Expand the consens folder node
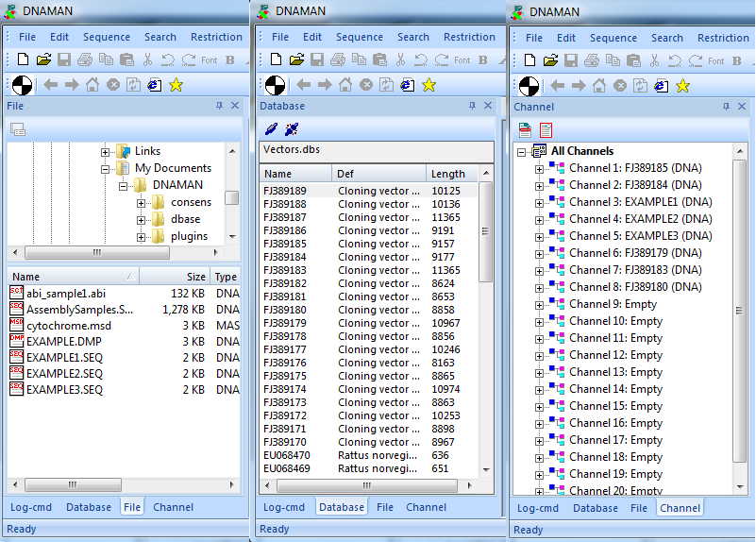Image resolution: width=756 pixels, height=542 pixels. (x=141, y=203)
